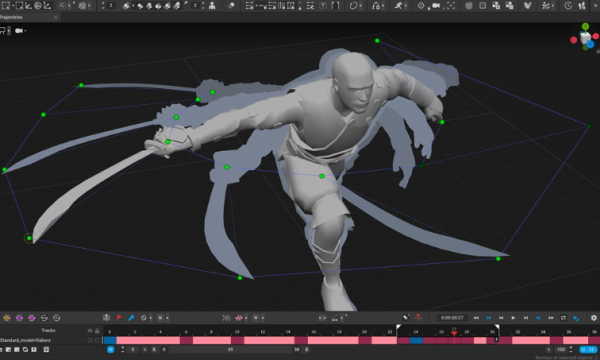Open dropdown next to loop circle icon
This screenshot has height=360, width=600.
[360, 5]
